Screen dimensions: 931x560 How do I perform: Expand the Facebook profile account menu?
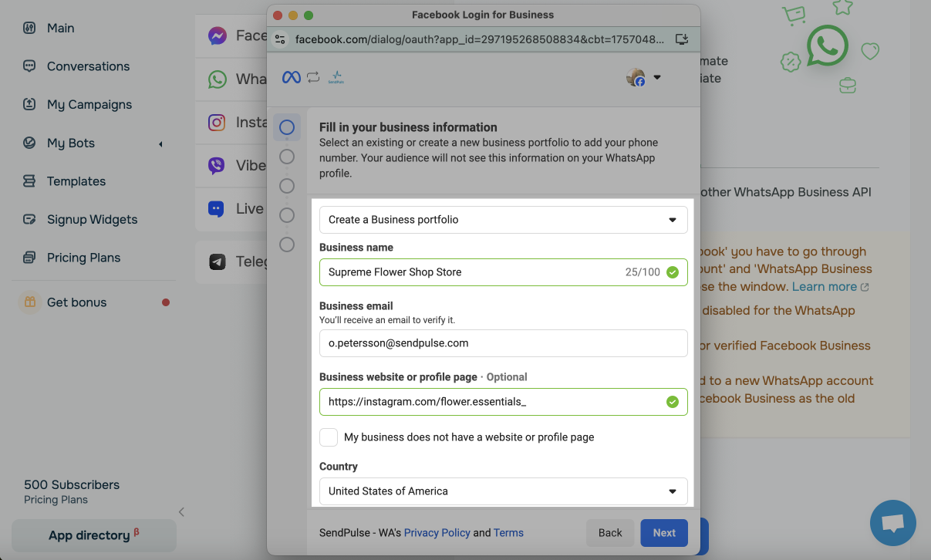coord(644,77)
